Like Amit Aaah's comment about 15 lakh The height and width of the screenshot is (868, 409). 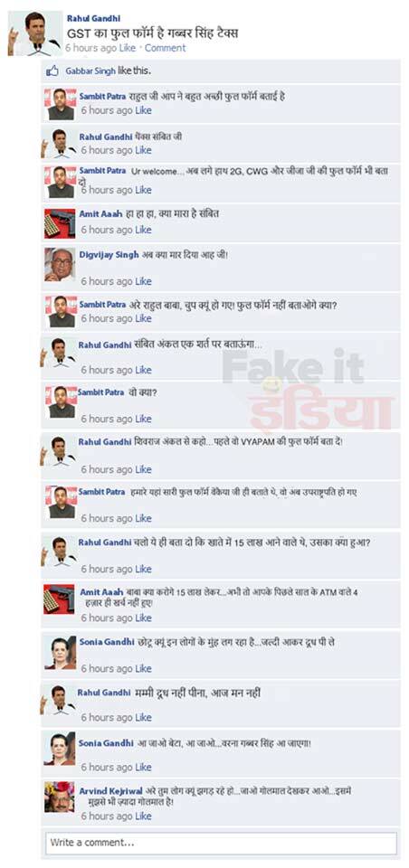click(143, 618)
